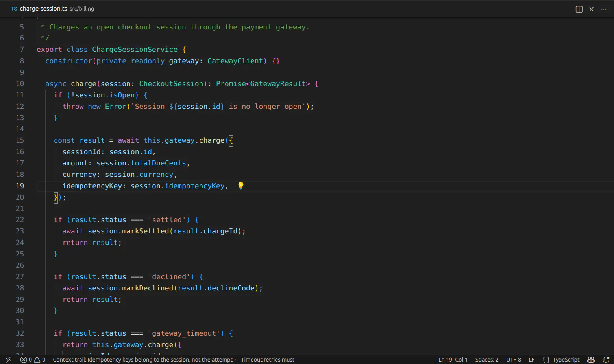Click totalDueCents on line 17

(158, 163)
